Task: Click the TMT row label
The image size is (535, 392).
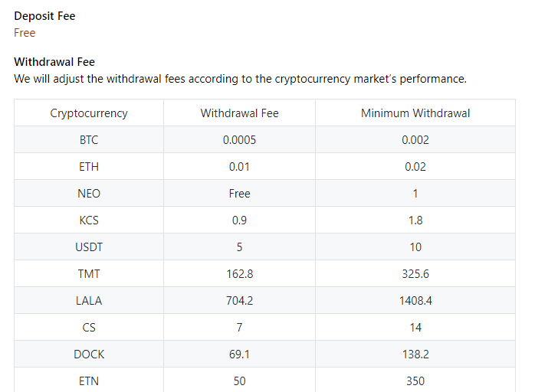Action: pos(89,274)
